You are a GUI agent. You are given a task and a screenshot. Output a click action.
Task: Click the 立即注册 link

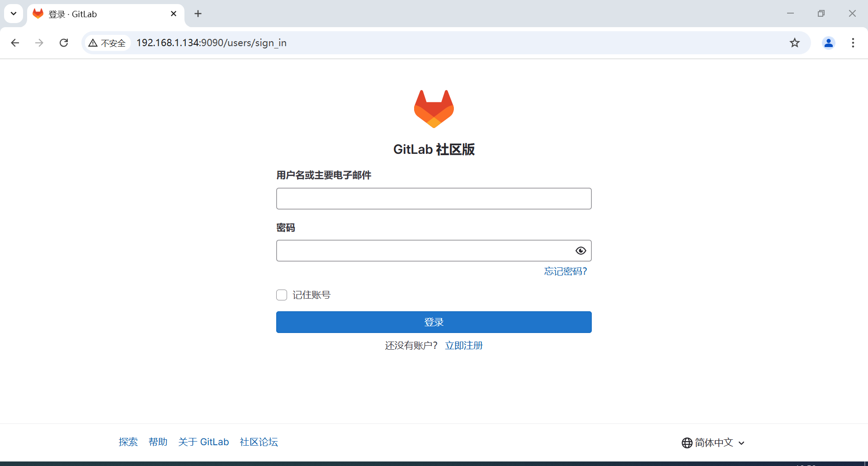click(464, 346)
